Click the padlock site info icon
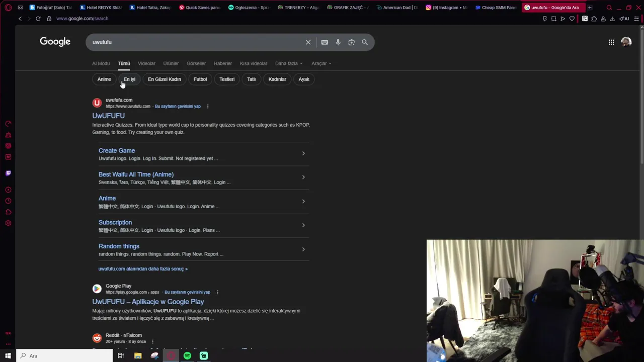644x362 pixels. 49,19
